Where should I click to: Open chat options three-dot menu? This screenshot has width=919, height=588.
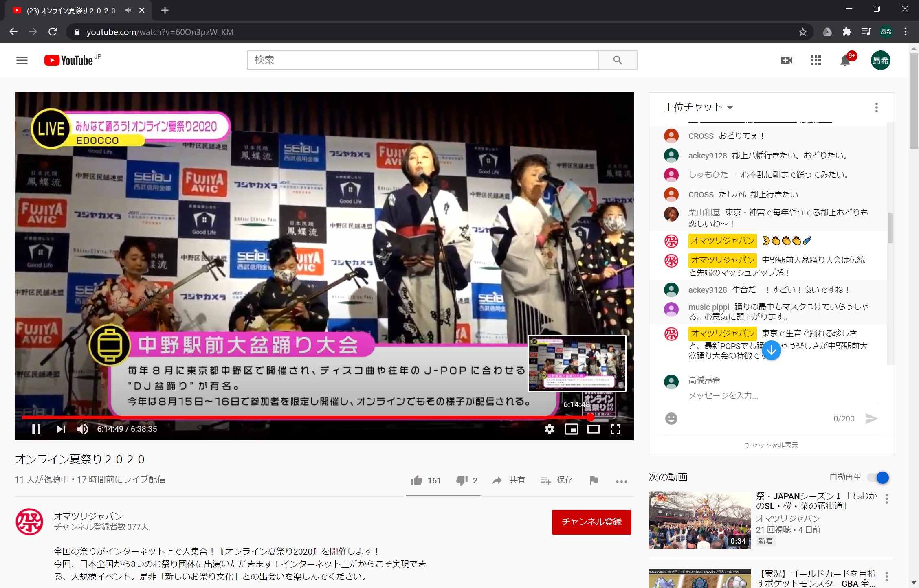[x=876, y=108]
